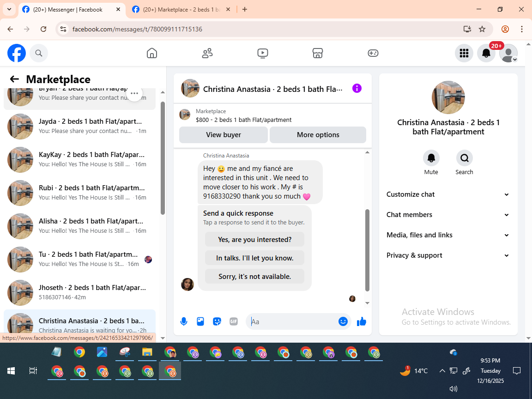Screen dimensions: 532x399
Task: Open a new Chrome tab
Action: click(245, 10)
